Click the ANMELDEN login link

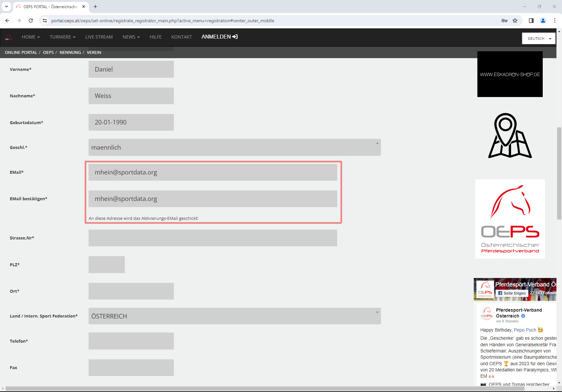(x=219, y=37)
